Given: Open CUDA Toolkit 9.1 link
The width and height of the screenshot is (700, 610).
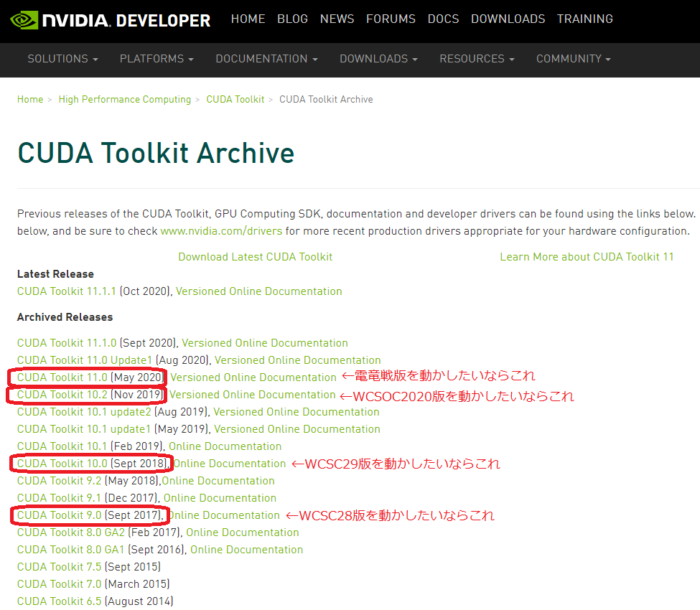Looking at the screenshot, I should (60, 498).
